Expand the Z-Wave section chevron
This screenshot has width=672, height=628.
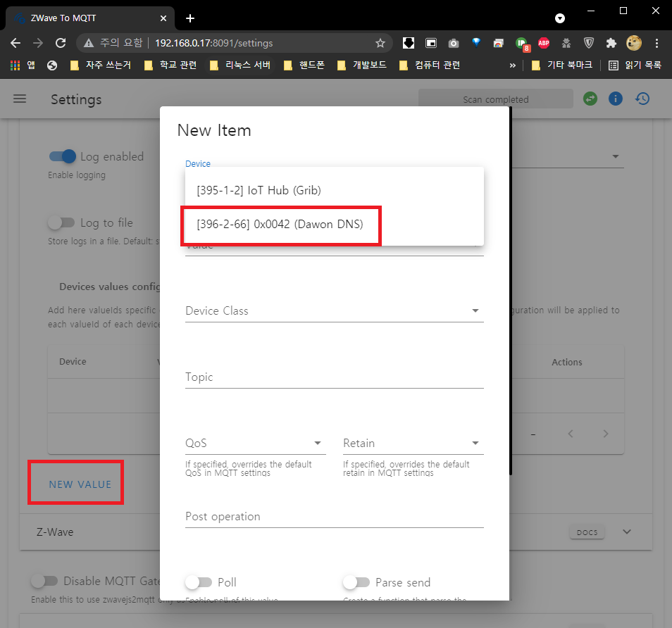(x=627, y=532)
